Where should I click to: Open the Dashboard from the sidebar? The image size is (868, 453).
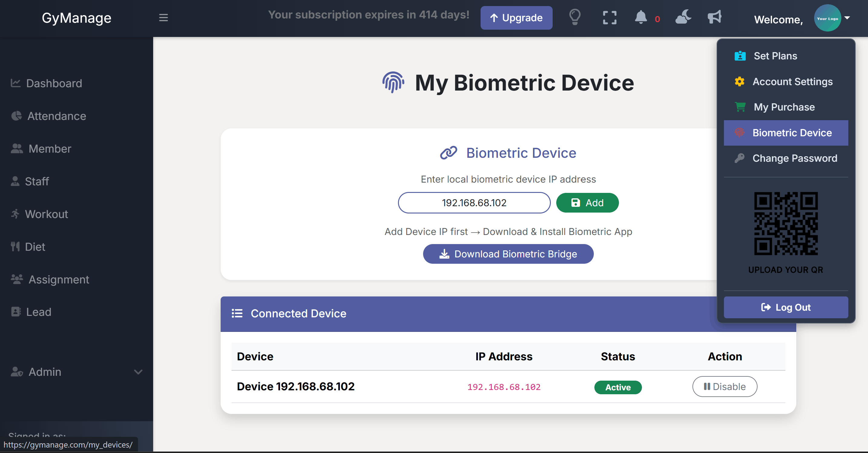54,83
